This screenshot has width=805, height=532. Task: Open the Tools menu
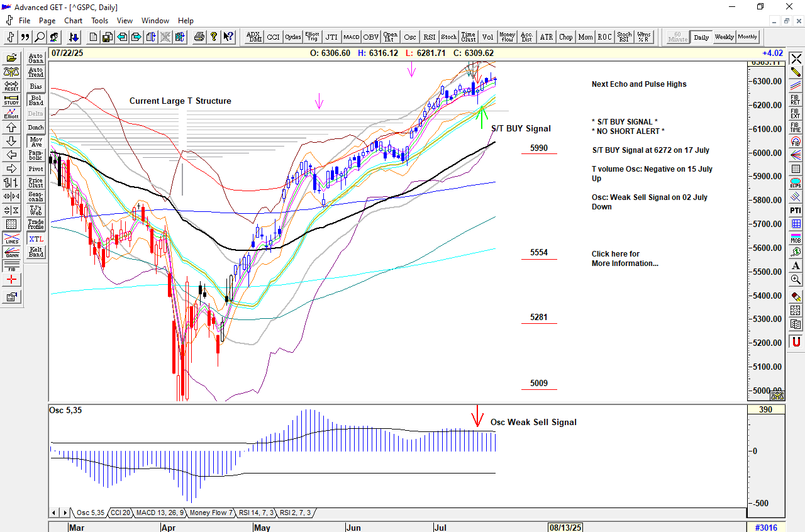point(99,21)
